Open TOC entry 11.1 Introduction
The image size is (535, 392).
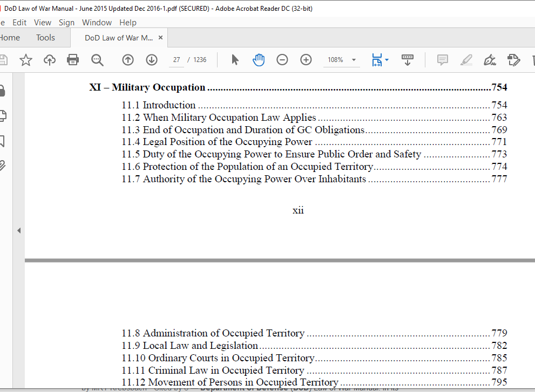(314, 105)
